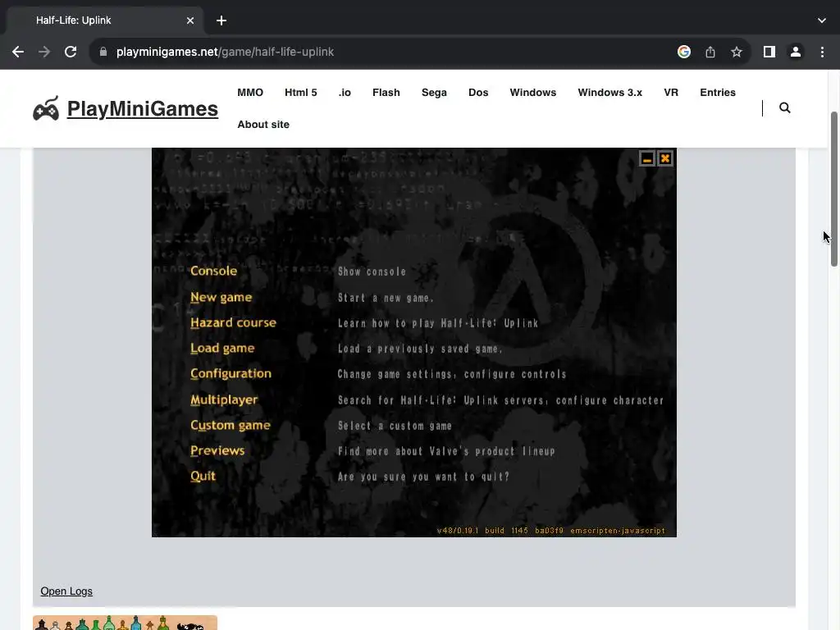Click "Learn how to play Half-Life: Uplink" text
The image size is (840, 630).
point(438,323)
